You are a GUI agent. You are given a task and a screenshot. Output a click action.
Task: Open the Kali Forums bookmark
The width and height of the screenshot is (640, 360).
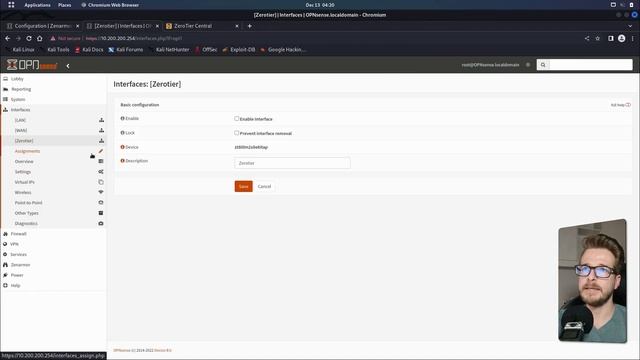click(x=126, y=49)
